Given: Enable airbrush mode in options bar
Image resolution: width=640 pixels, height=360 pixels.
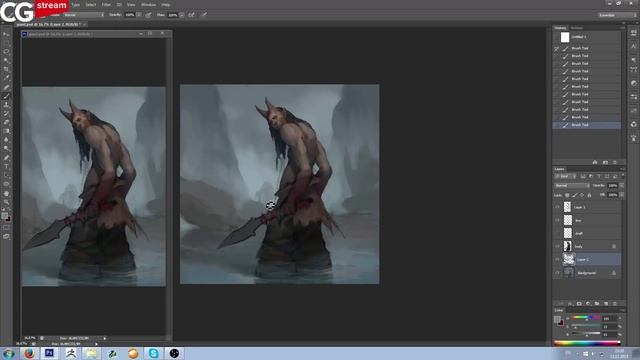Looking at the screenshot, I should tap(191, 15).
